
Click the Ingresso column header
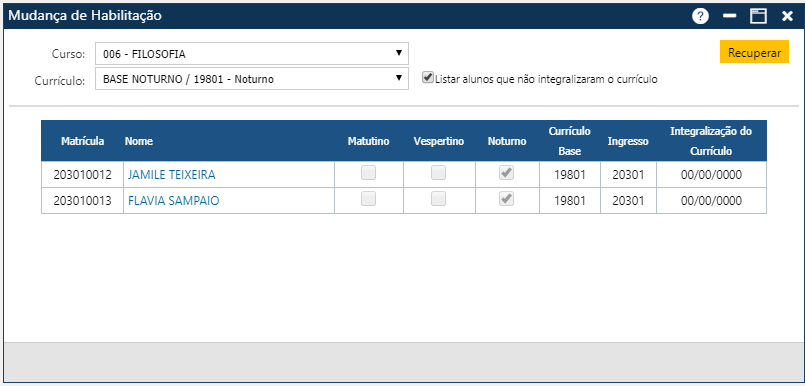tap(628, 141)
